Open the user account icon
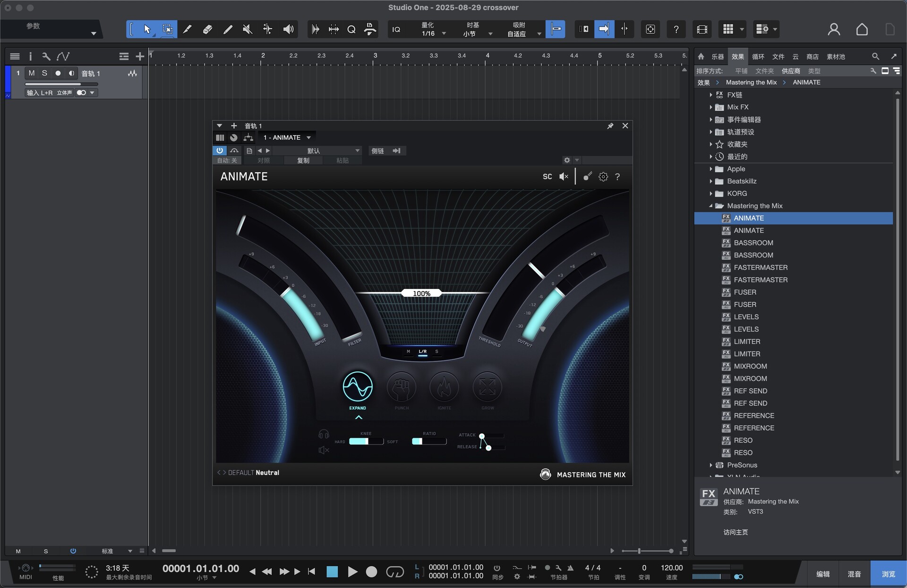The width and height of the screenshot is (907, 588). 834,29
